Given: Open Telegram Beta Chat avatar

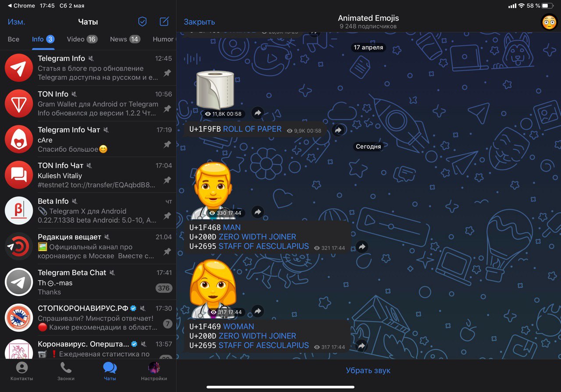Looking at the screenshot, I should pyautogui.click(x=19, y=282).
